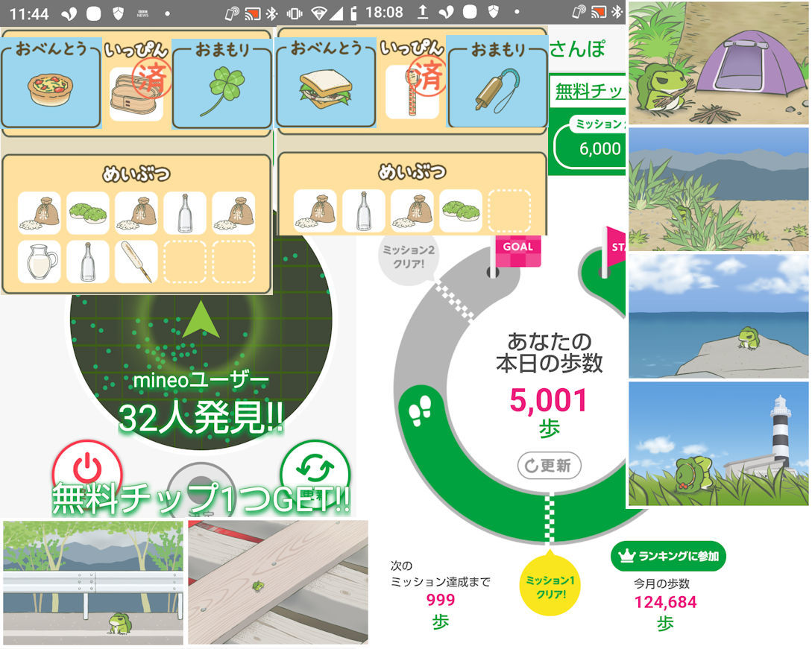Tap the battery icon in the status bar

(353, 13)
